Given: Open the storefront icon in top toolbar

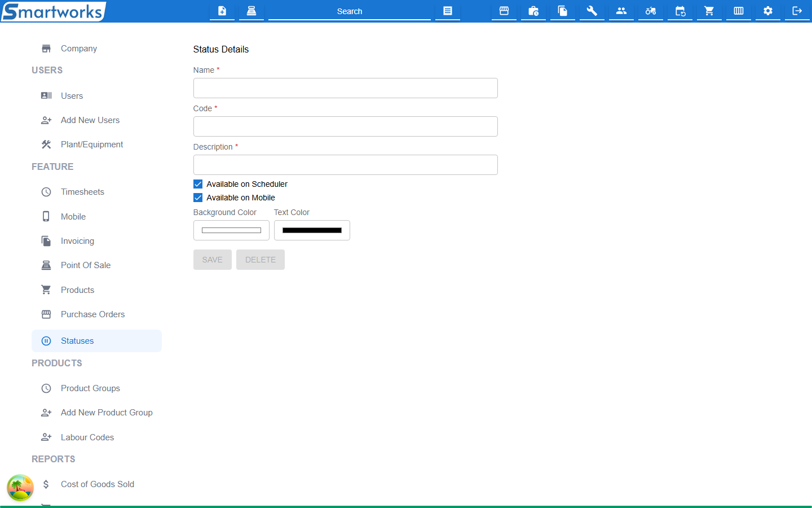Looking at the screenshot, I should pyautogui.click(x=504, y=11).
